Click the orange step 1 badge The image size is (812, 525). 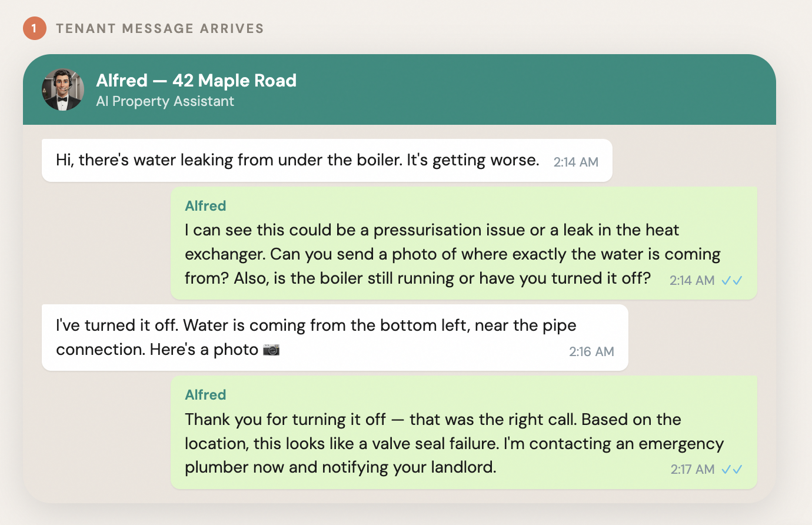click(34, 28)
